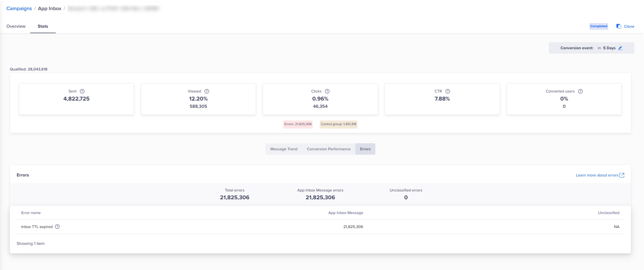644x270 pixels.
Task: Click the Sent value 4,822,725
Action: click(x=76, y=99)
